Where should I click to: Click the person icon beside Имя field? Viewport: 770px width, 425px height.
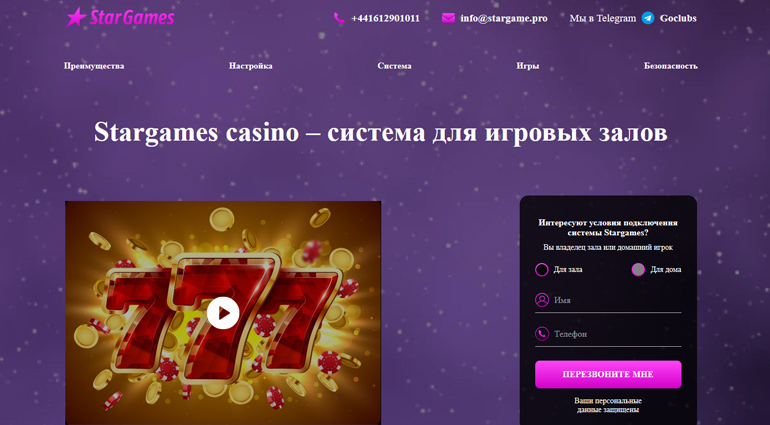pyautogui.click(x=542, y=300)
